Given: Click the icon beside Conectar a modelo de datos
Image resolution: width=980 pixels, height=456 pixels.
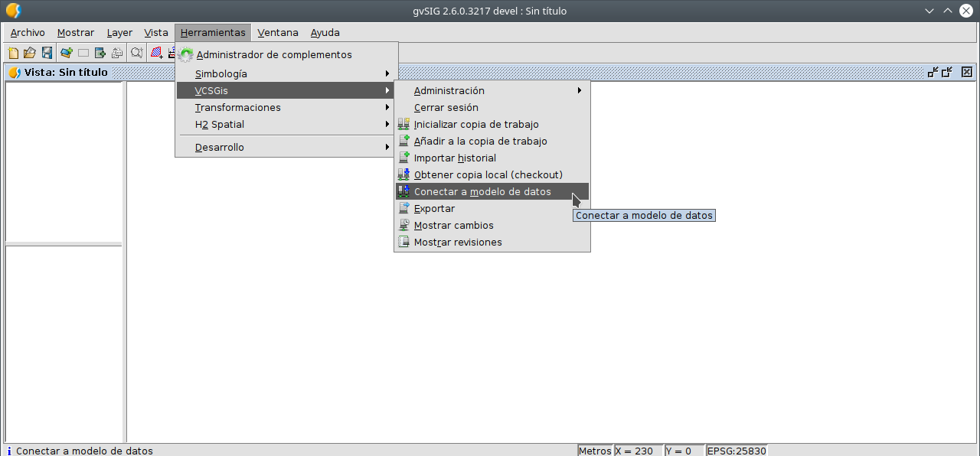Looking at the screenshot, I should coord(403,191).
